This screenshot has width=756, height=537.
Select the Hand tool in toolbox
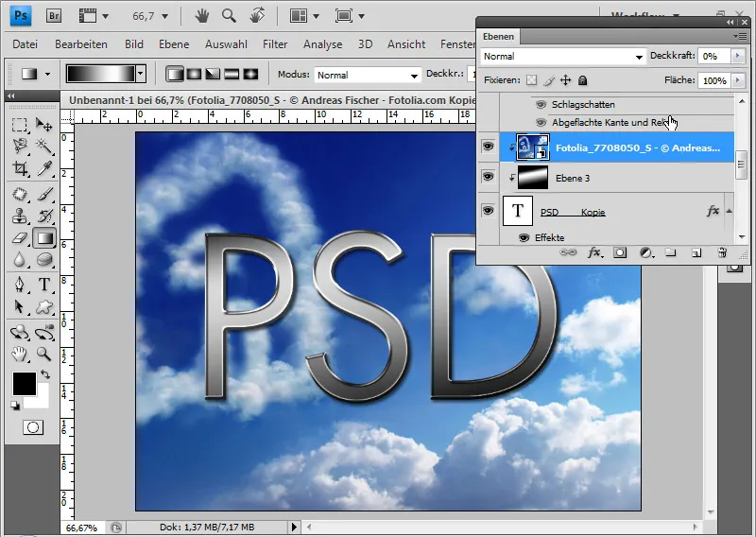click(19, 355)
